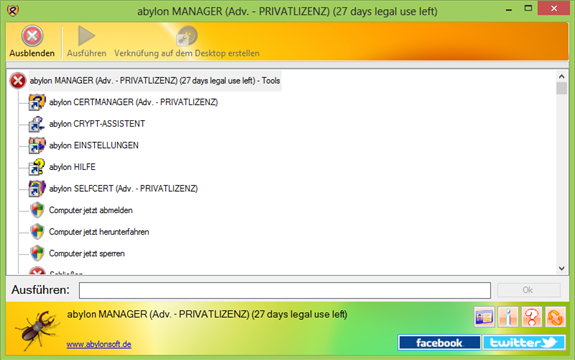Select the abylon MANAGER Tools root node

click(155, 81)
